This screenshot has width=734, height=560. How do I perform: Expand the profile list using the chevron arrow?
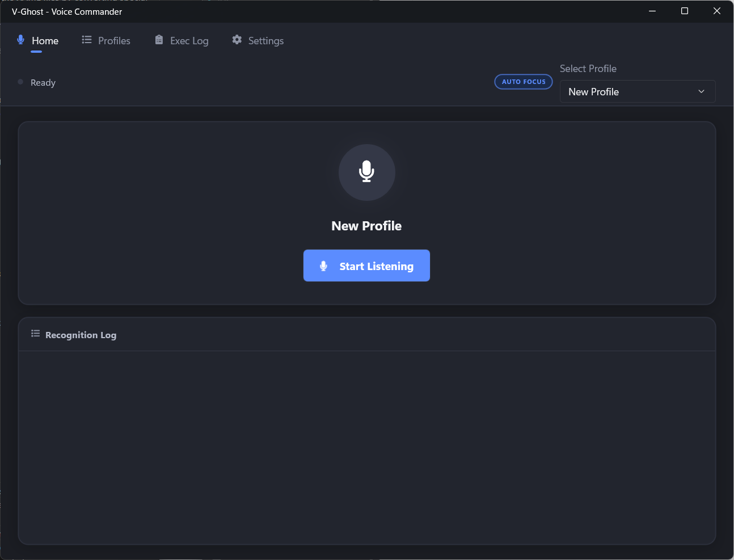pos(701,92)
